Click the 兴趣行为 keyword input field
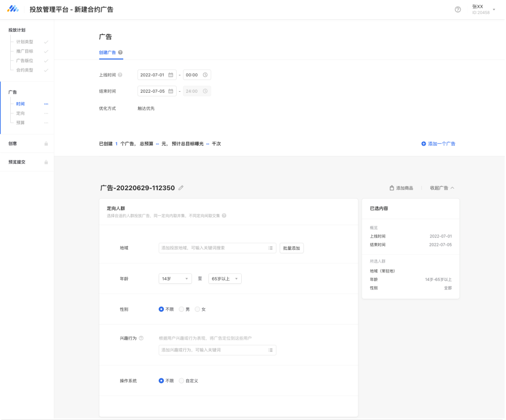This screenshot has width=506, height=420. 213,350
